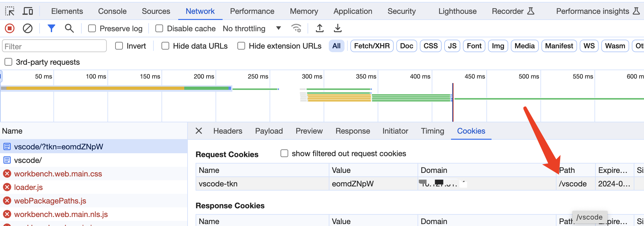This screenshot has height=226, width=644.
Task: Clear the network log
Action: 28,29
